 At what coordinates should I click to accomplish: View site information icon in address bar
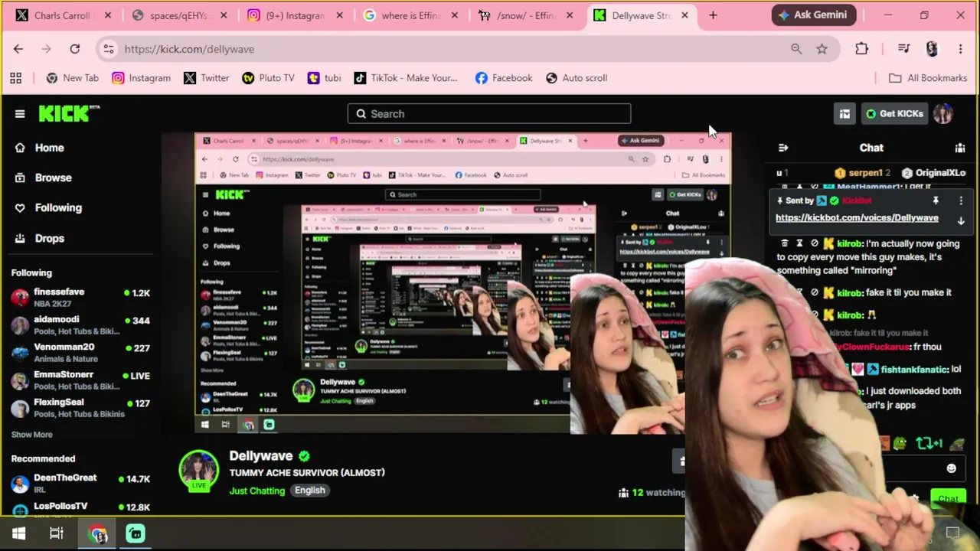click(x=109, y=49)
